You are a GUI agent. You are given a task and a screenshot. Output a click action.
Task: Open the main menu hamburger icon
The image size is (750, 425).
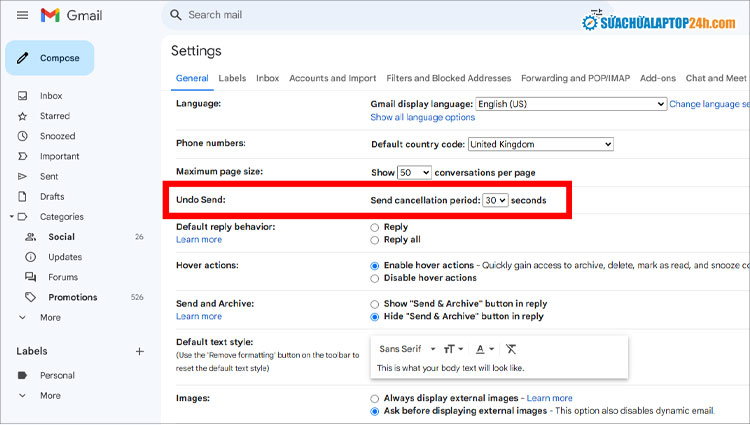[x=22, y=15]
